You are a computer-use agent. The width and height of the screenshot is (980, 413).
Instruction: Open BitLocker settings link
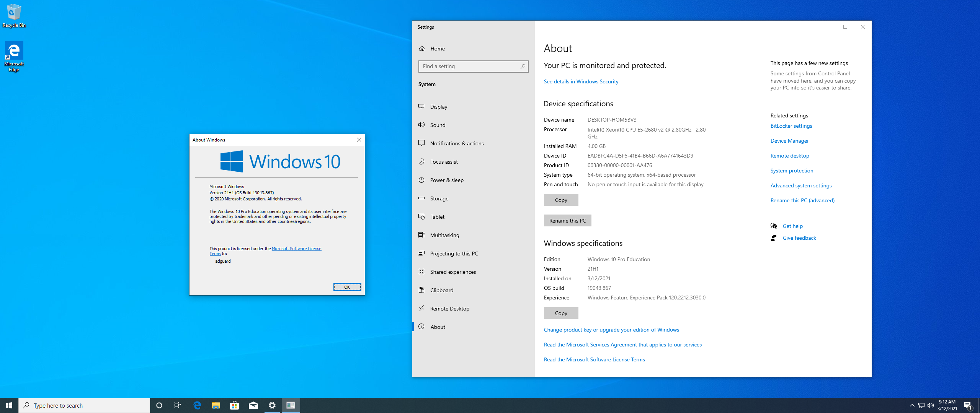pyautogui.click(x=791, y=126)
